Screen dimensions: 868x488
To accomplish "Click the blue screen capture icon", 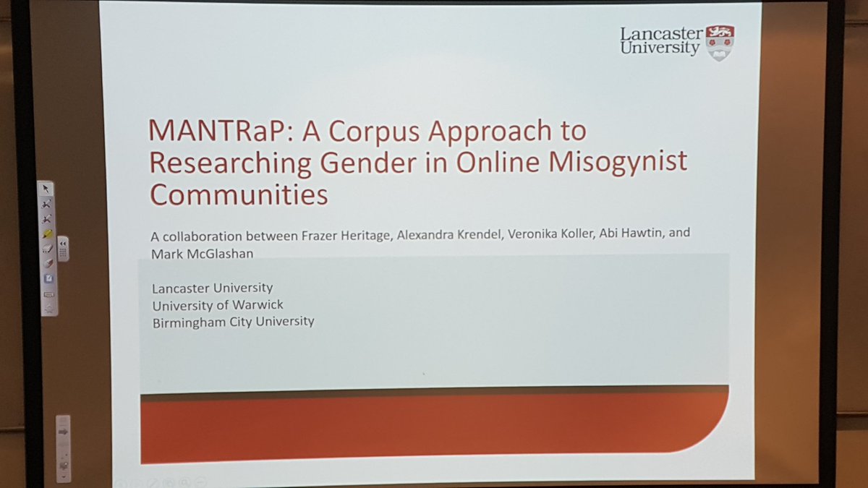I will tap(48, 278).
